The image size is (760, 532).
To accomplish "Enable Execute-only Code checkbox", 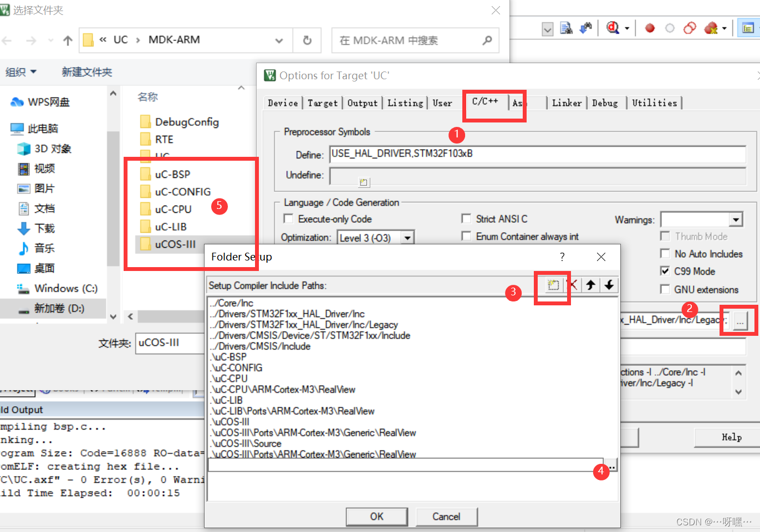I will pos(288,219).
